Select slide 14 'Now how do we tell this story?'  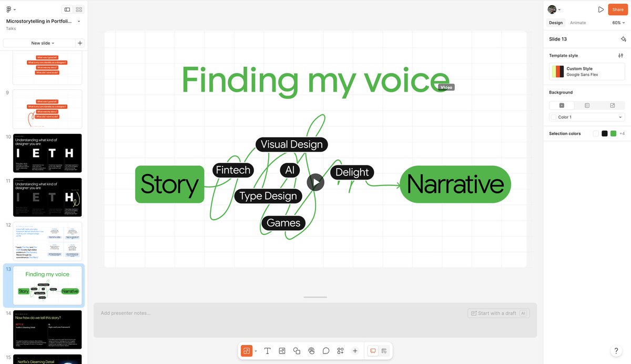[47, 329]
